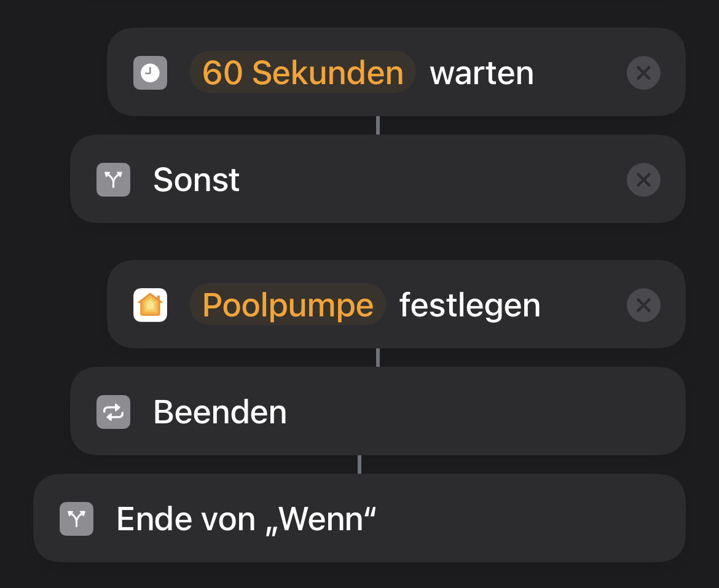The height and width of the screenshot is (588, 719).
Task: Click connector line between warten and Sonst
Action: click(377, 125)
